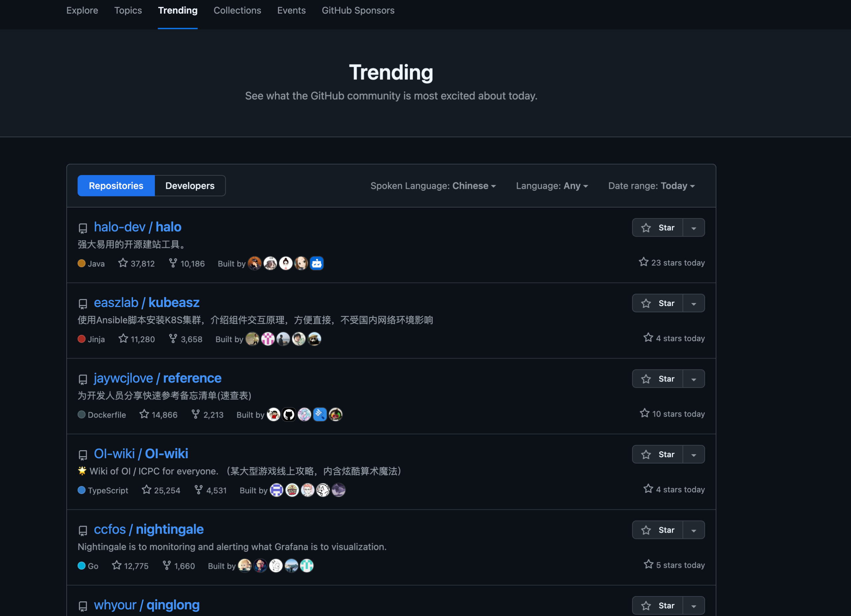
Task: Open OI-wiki stargazers via the 25,254 count
Action: 161,490
